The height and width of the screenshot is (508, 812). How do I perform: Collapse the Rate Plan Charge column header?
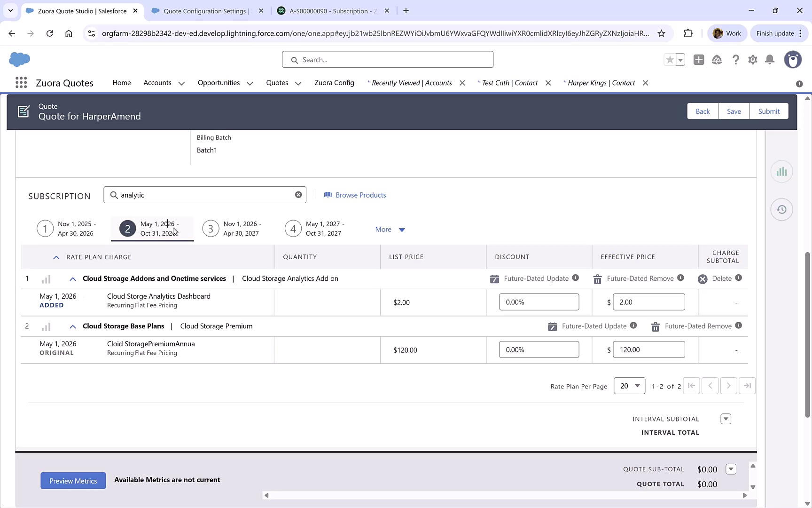pyautogui.click(x=56, y=257)
